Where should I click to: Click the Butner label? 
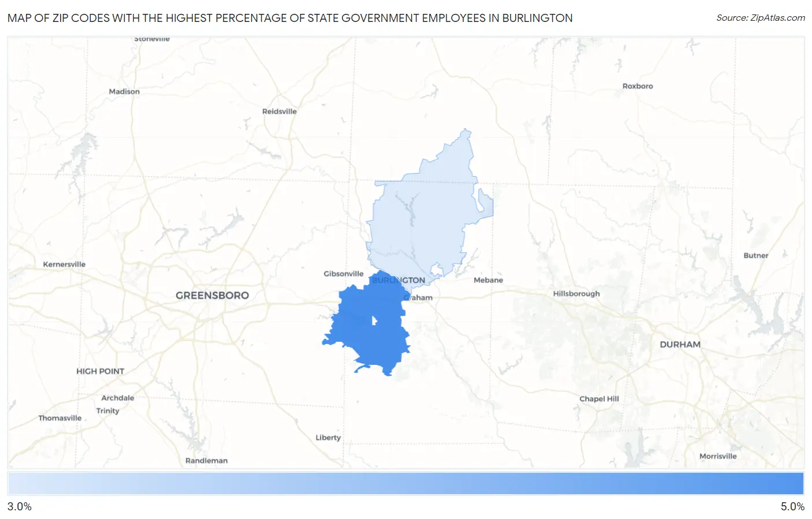coord(756,255)
